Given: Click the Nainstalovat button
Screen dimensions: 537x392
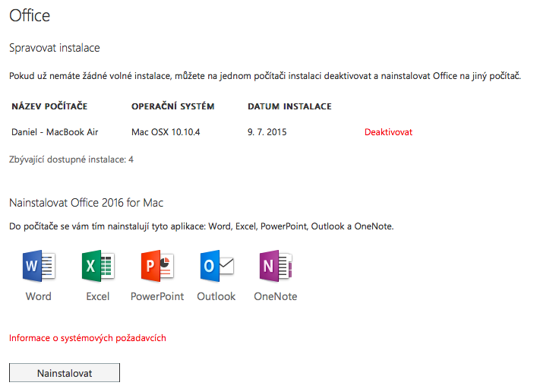Looking at the screenshot, I should click(x=65, y=373).
